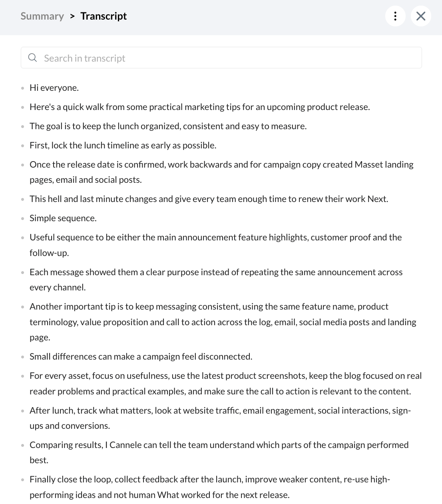
Task: Click the magnifier icon in the transcript search
Action: click(33, 58)
